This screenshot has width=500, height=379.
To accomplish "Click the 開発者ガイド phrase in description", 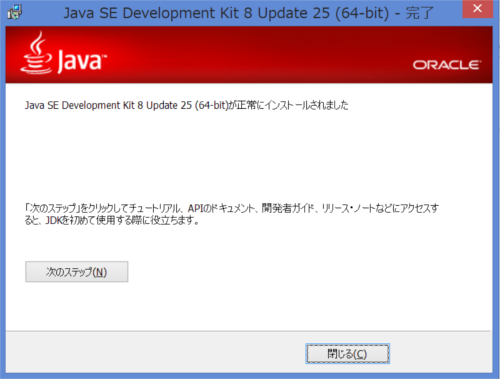I will [x=288, y=208].
